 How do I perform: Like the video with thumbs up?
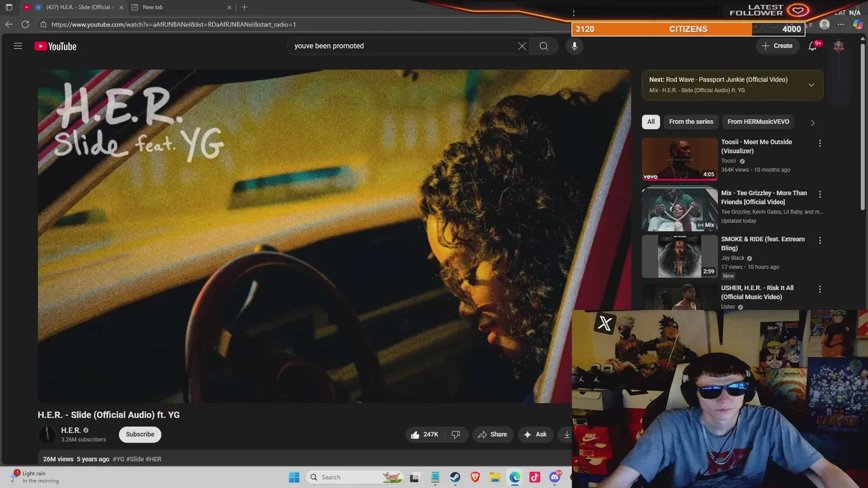pyautogui.click(x=425, y=434)
